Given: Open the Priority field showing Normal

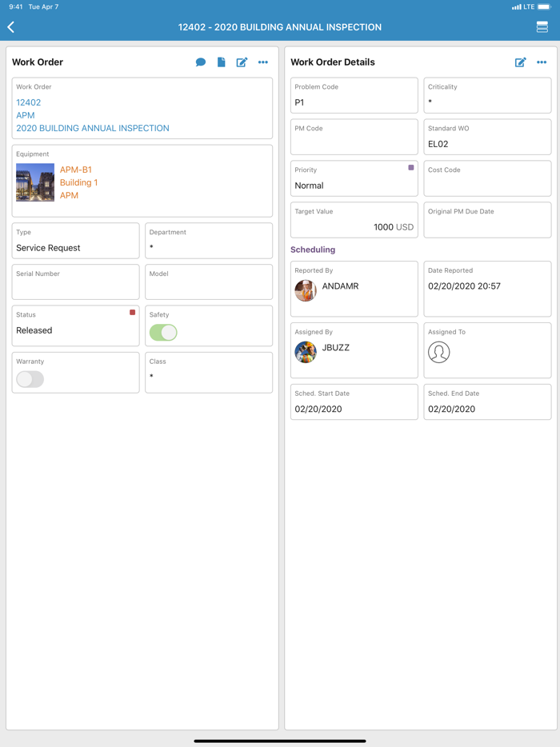Looking at the screenshot, I should pyautogui.click(x=354, y=178).
